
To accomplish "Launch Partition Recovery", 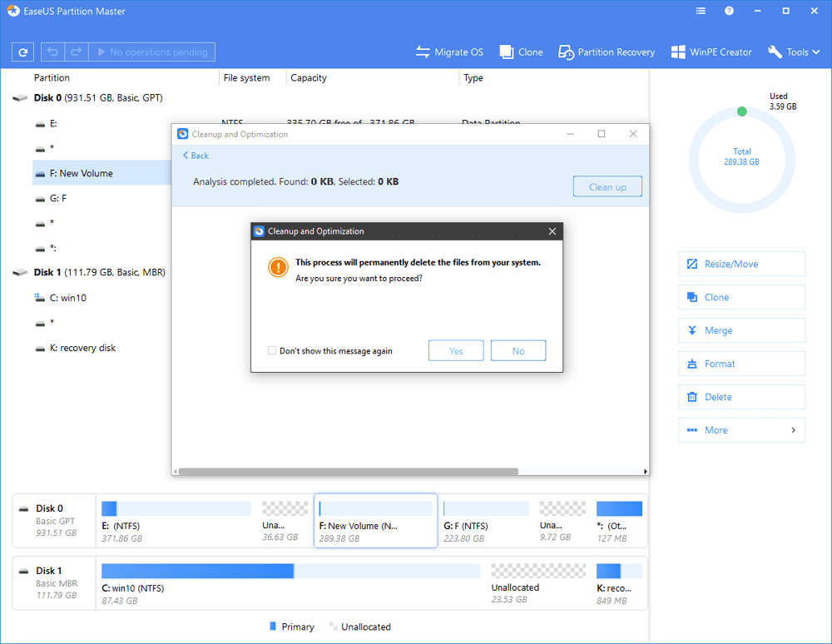I will tap(607, 52).
